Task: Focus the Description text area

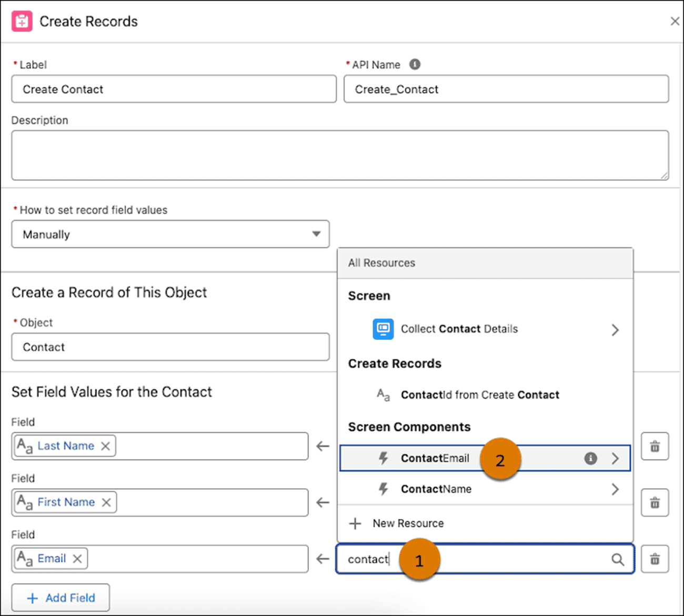Action: click(340, 155)
